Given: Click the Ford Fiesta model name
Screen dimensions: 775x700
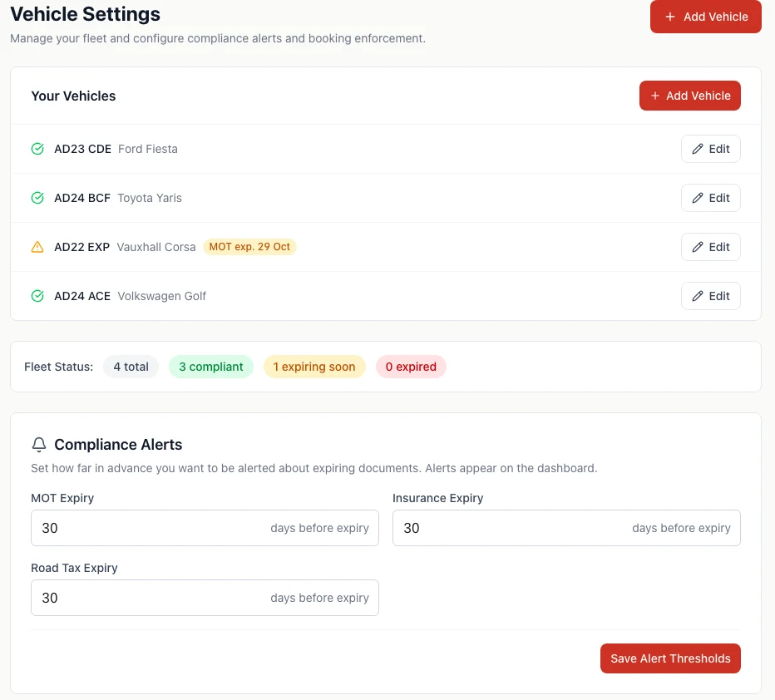Looking at the screenshot, I should click(x=148, y=149).
